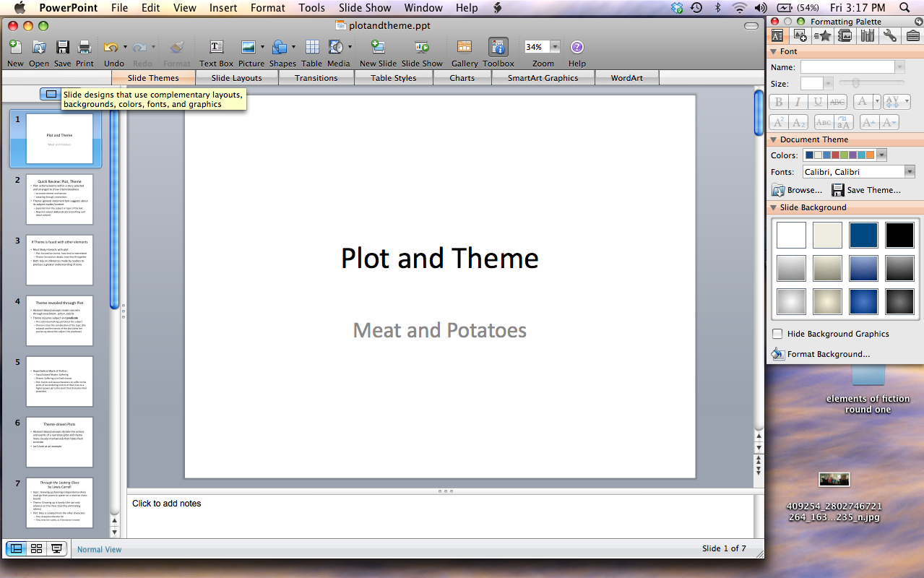
Task: Open the Zoom percentage dropdown
Action: click(555, 46)
